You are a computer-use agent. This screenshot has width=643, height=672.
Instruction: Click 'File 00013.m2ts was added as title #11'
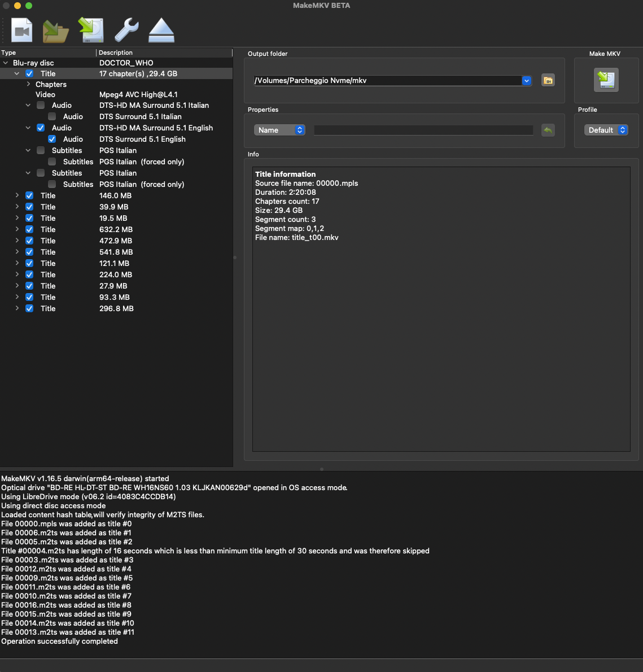coord(68,632)
